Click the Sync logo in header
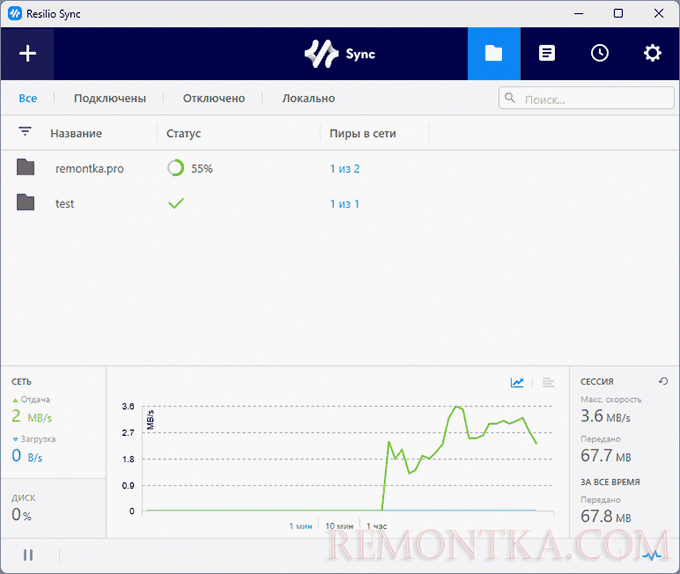680x574 pixels. [x=340, y=54]
